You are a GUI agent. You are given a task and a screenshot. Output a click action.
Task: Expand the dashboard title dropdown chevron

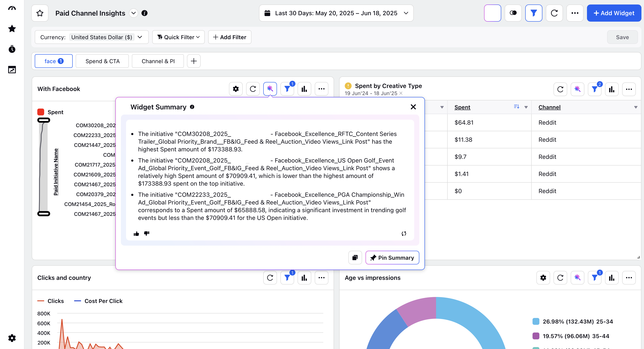pyautogui.click(x=134, y=13)
